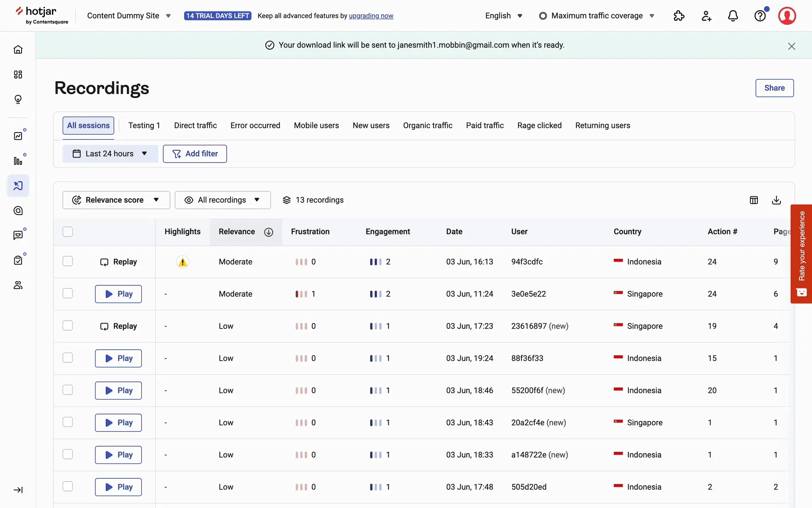Follow the upgrading now link
This screenshot has height=508, width=812.
371,16
